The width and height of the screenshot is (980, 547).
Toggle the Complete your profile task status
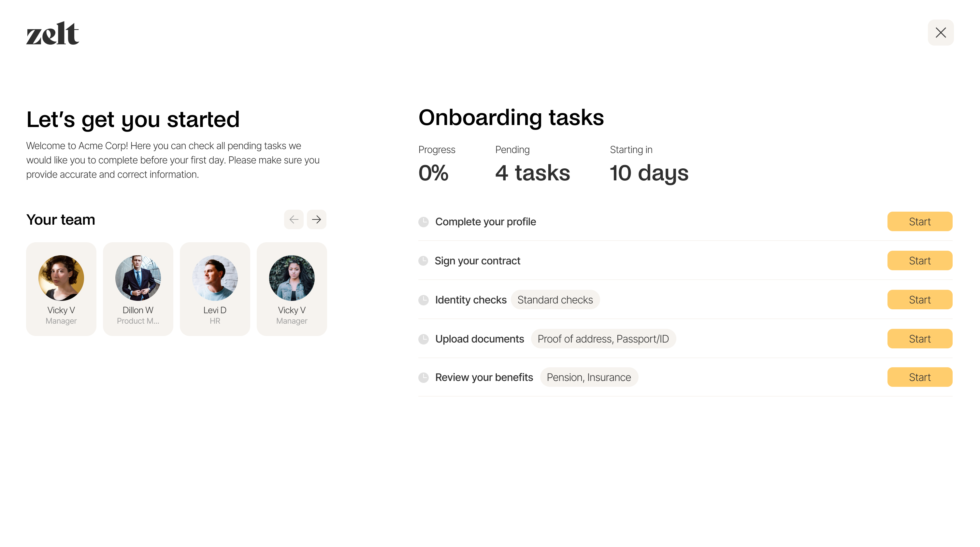pyautogui.click(x=424, y=221)
